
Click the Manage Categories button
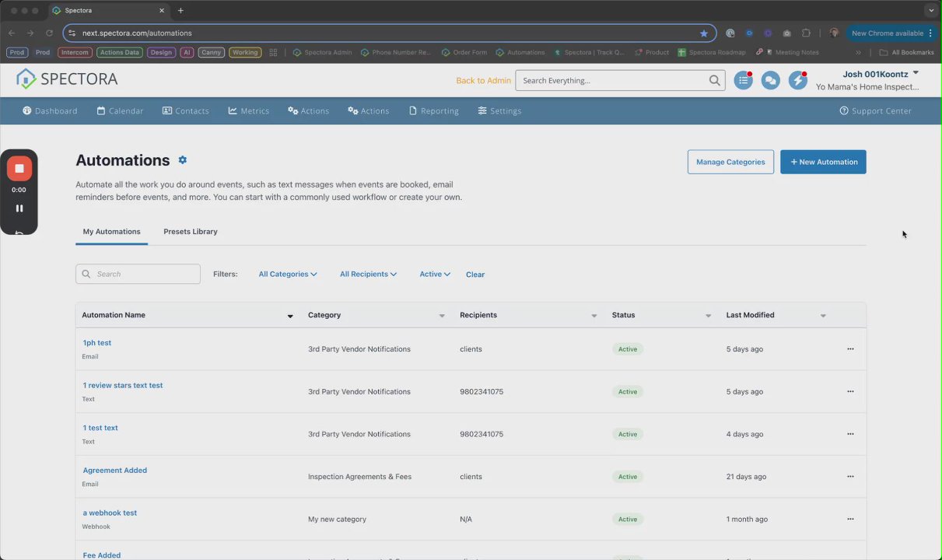pos(730,162)
